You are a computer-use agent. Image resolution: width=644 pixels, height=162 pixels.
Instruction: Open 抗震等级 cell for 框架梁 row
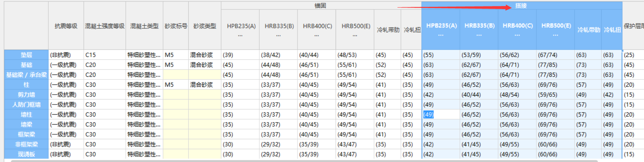(x=66, y=134)
